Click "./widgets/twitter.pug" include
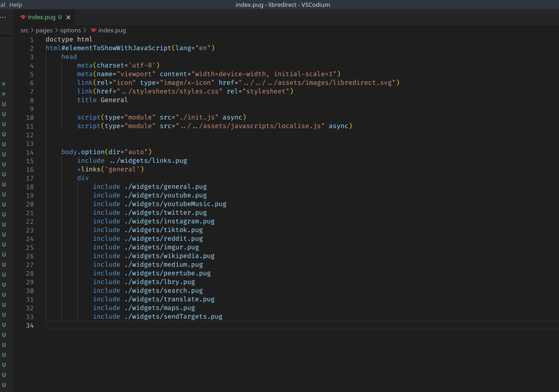 pos(166,213)
